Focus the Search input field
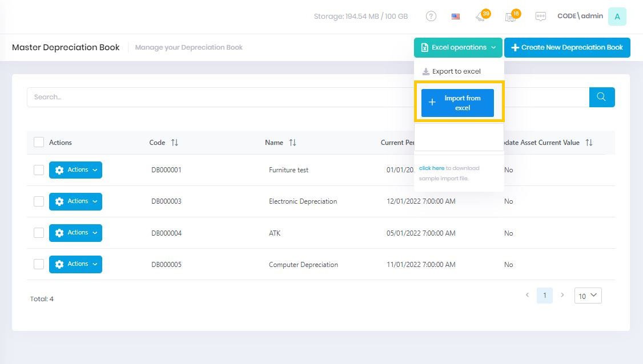 tap(228, 97)
